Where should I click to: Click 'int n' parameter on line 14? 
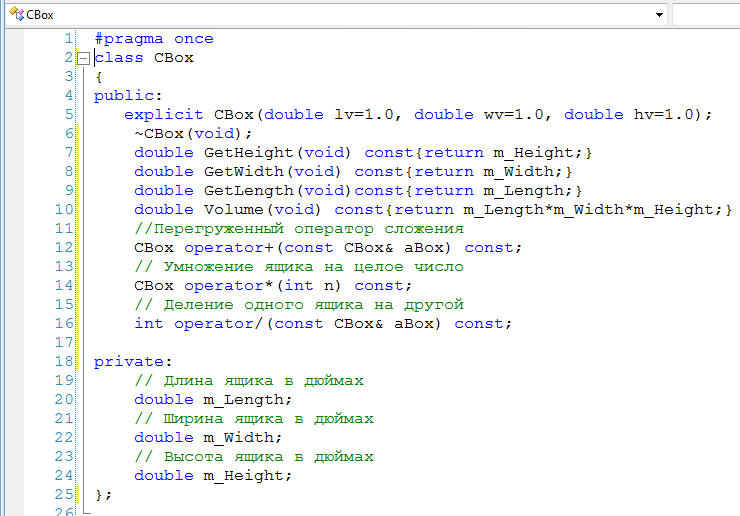312,286
